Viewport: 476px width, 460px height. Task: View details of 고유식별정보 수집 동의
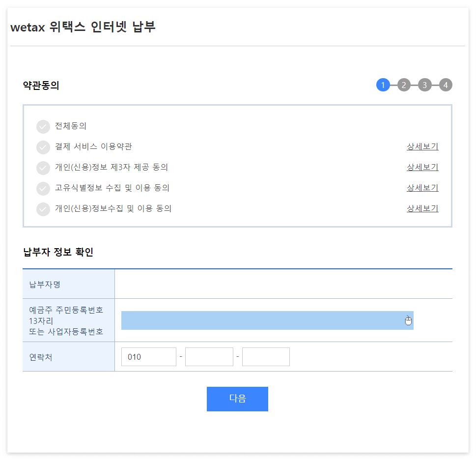[x=422, y=188]
